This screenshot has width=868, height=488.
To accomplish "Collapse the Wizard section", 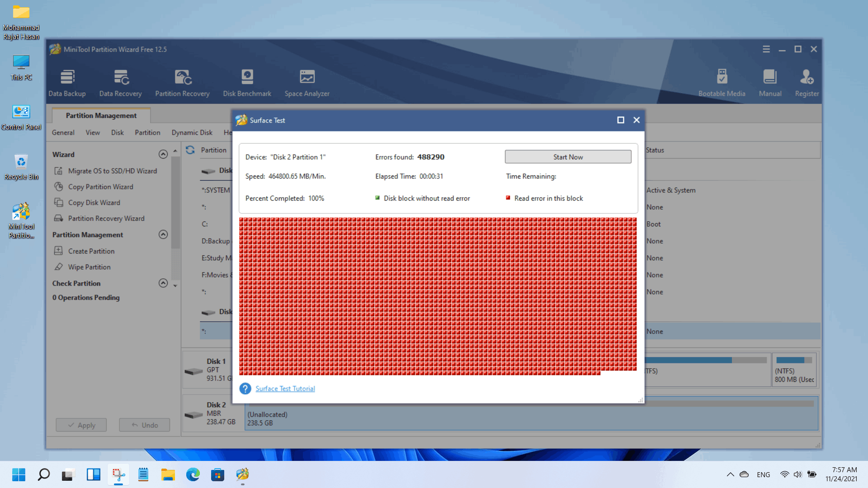I will click(163, 155).
